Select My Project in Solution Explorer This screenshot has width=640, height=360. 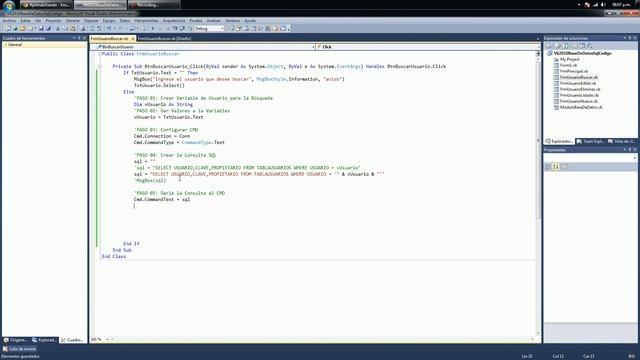click(569, 60)
